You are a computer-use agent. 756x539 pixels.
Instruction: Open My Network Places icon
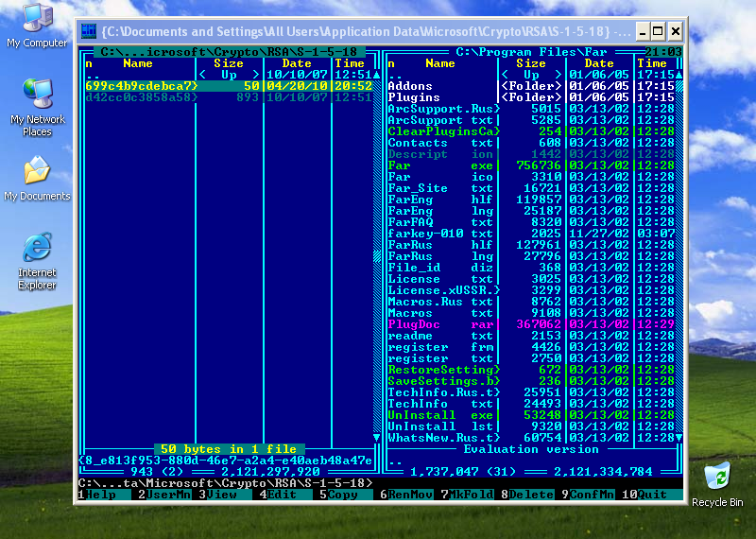[37, 107]
